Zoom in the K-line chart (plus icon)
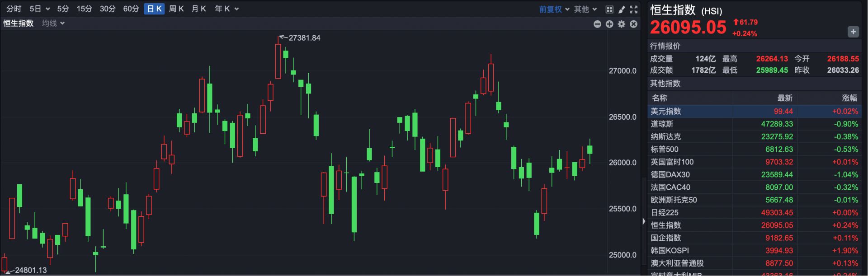Image resolution: width=868 pixels, height=276 pixels. click(x=609, y=24)
